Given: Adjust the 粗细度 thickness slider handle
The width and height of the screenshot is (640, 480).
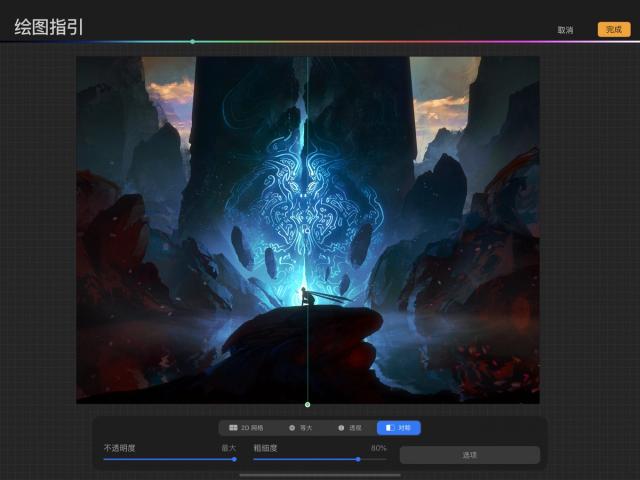Looking at the screenshot, I should 358,459.
